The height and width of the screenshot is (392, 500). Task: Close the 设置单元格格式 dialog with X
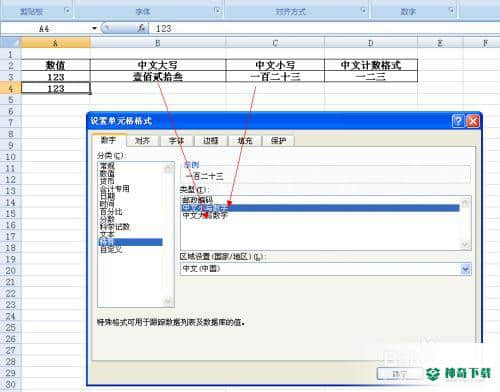(473, 121)
